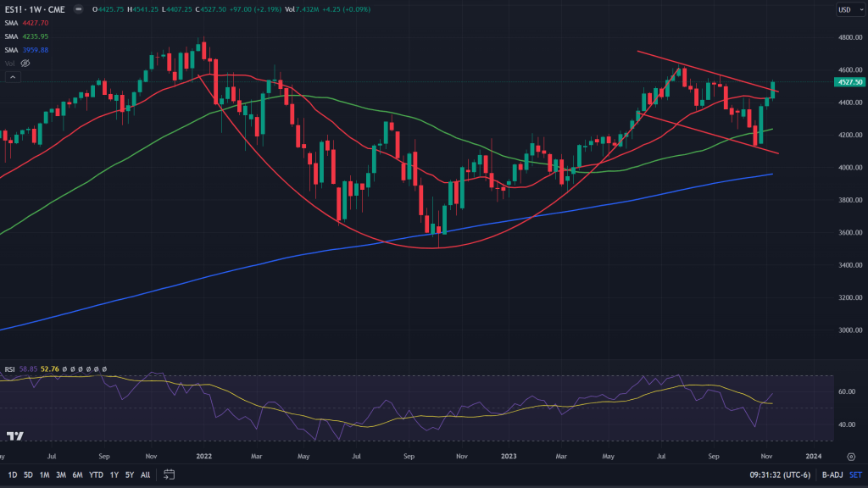868x488 pixels.
Task: Open timezone menu showing UTC-6
Action: 789,474
